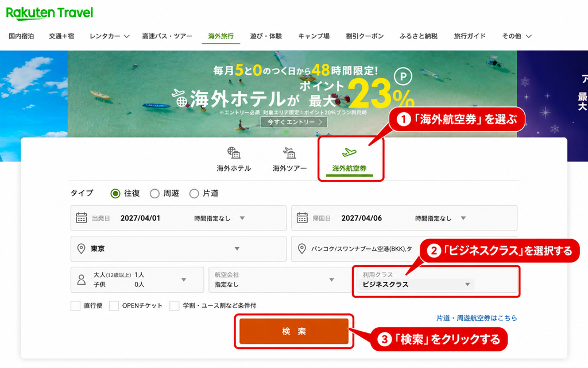This screenshot has height=368, width=588.
Task: Expand the レンタカー menu chevron
Action: pos(127,36)
